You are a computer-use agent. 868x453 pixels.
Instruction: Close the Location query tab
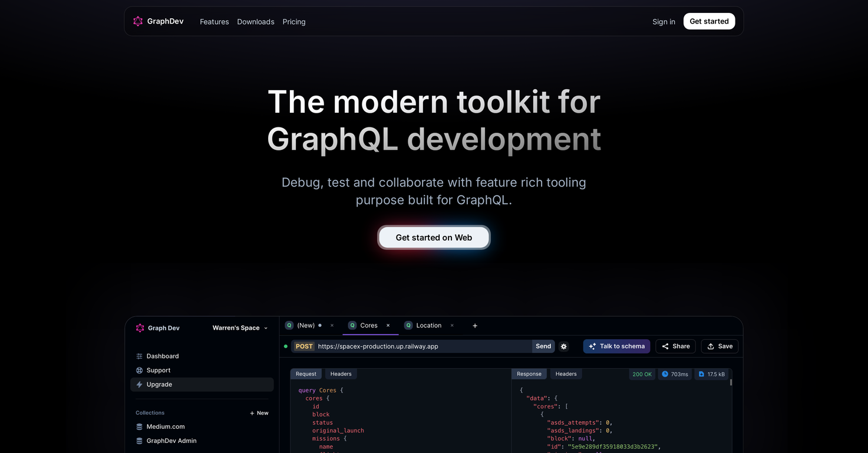click(x=452, y=326)
